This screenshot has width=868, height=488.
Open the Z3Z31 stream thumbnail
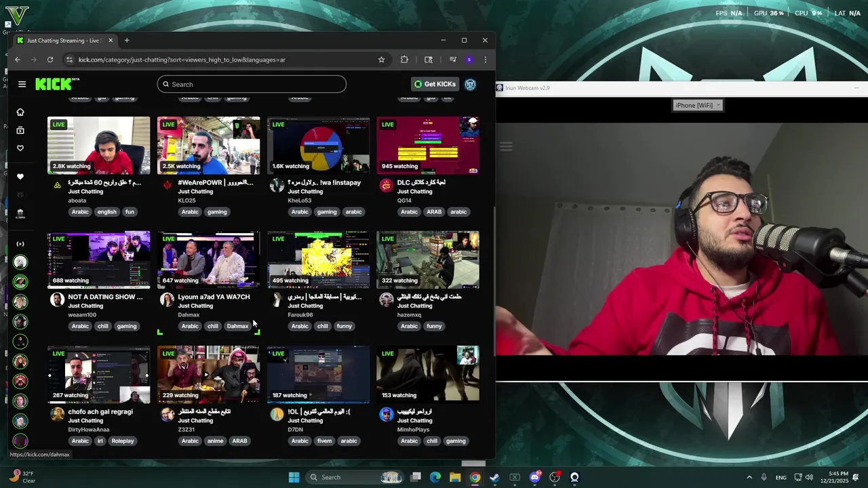point(209,375)
